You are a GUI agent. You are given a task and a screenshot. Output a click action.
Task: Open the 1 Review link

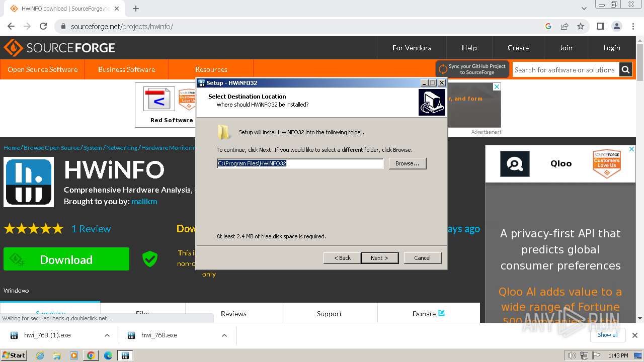[x=91, y=229]
